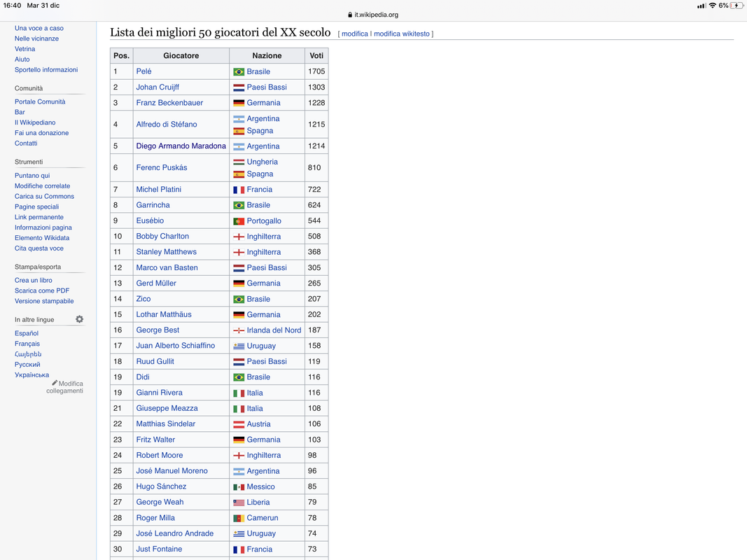Click the Brasile flag icon in Pelé's row
This screenshot has width=747, height=560.
[239, 72]
